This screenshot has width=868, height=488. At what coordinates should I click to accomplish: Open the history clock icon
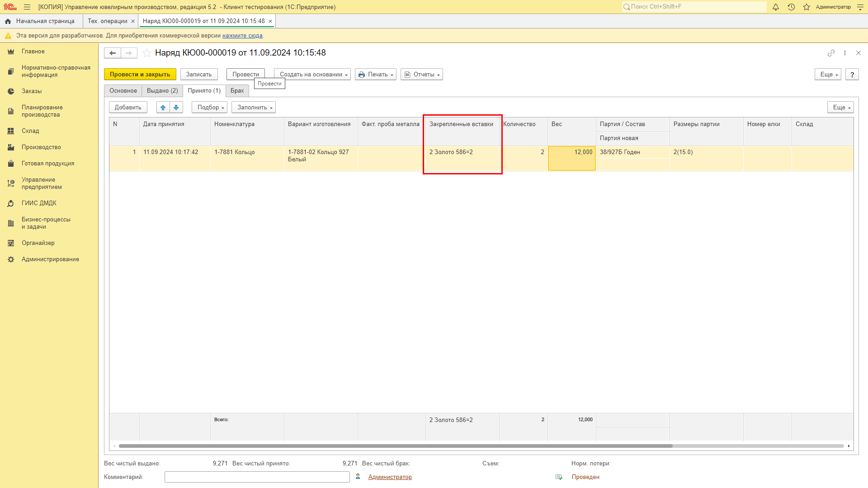point(791,7)
